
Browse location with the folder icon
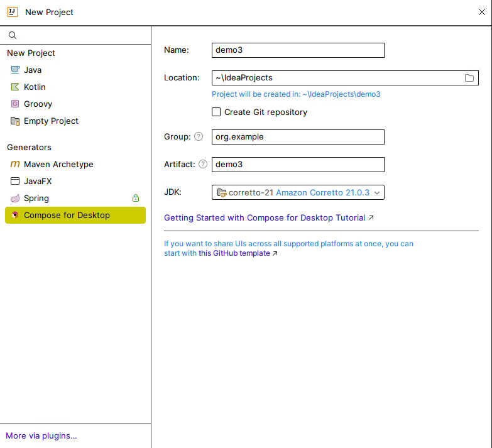pyautogui.click(x=469, y=78)
